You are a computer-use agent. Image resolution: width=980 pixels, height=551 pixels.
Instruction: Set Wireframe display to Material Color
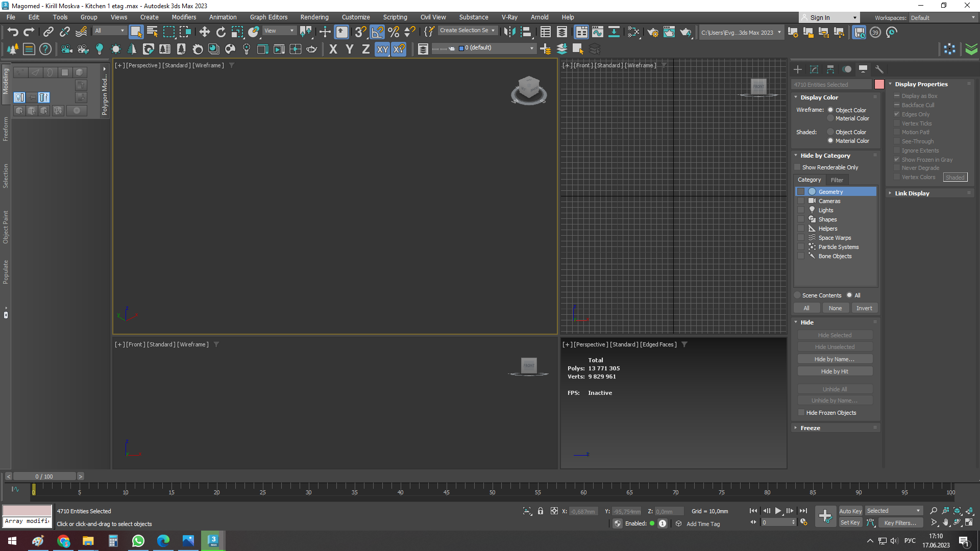click(x=830, y=118)
